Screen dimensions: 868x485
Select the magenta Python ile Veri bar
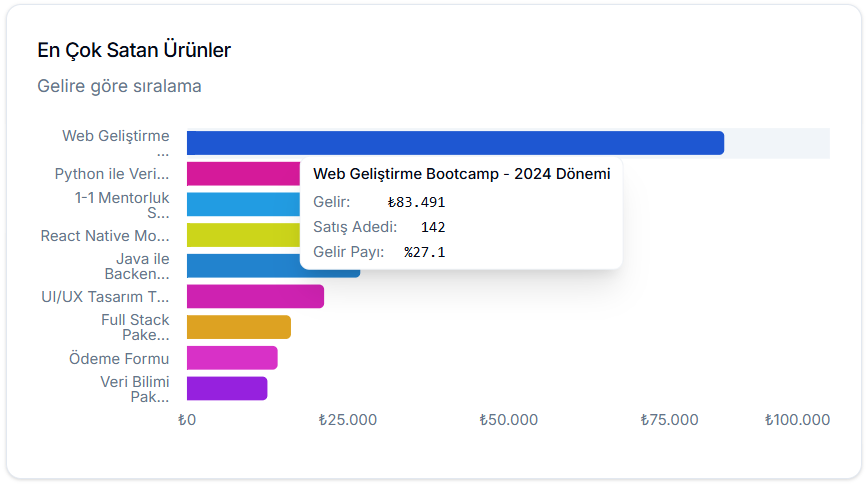tap(243, 174)
